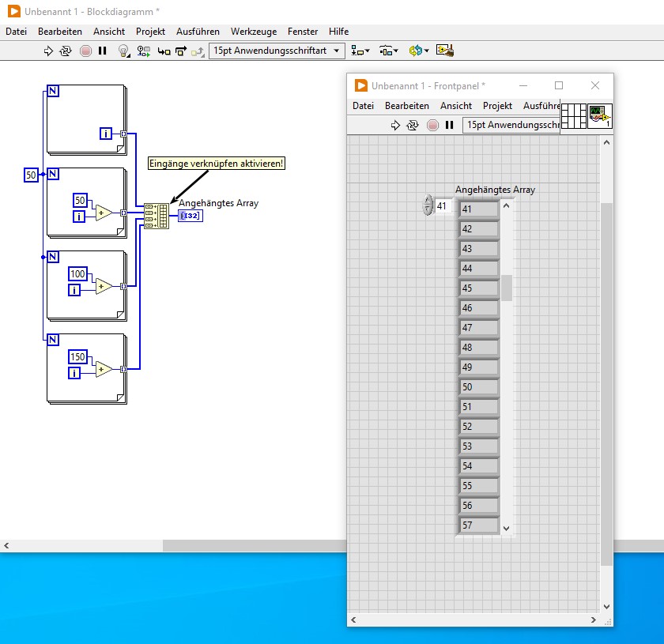Expand the Distribute Objects dropdown

point(388,51)
